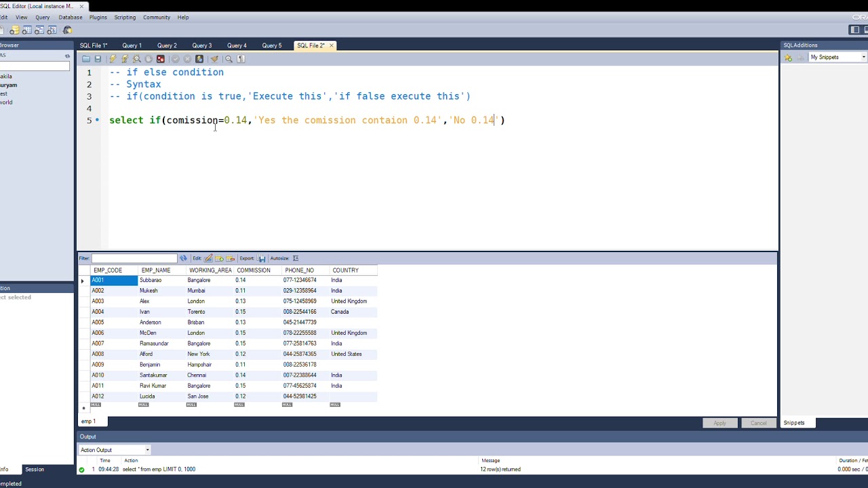Select the A001 cell in the result grid
The image size is (868, 488).
click(114, 280)
